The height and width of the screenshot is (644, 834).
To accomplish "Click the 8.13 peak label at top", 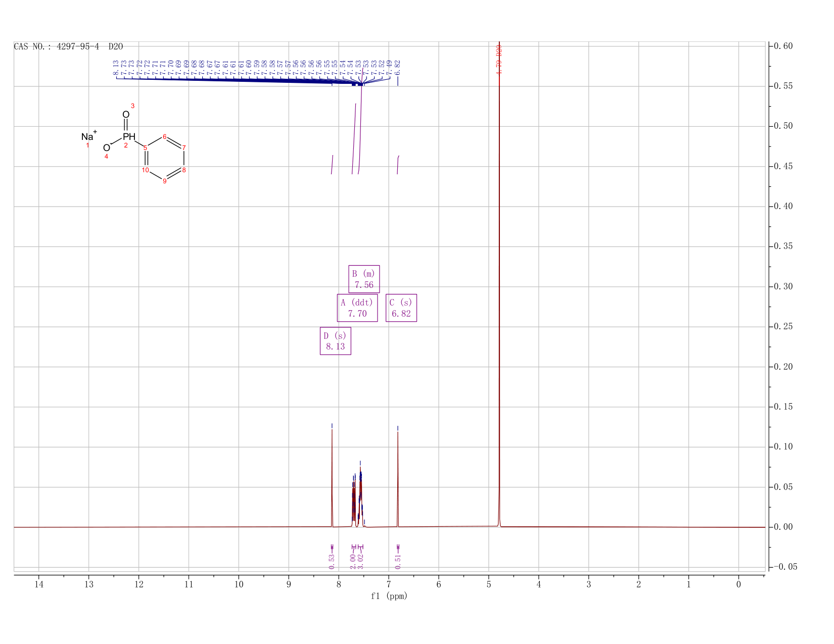I will [x=116, y=67].
